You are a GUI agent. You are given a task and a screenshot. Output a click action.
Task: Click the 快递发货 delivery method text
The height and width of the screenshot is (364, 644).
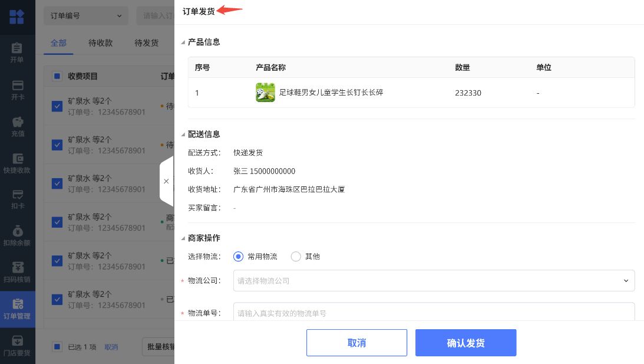247,153
